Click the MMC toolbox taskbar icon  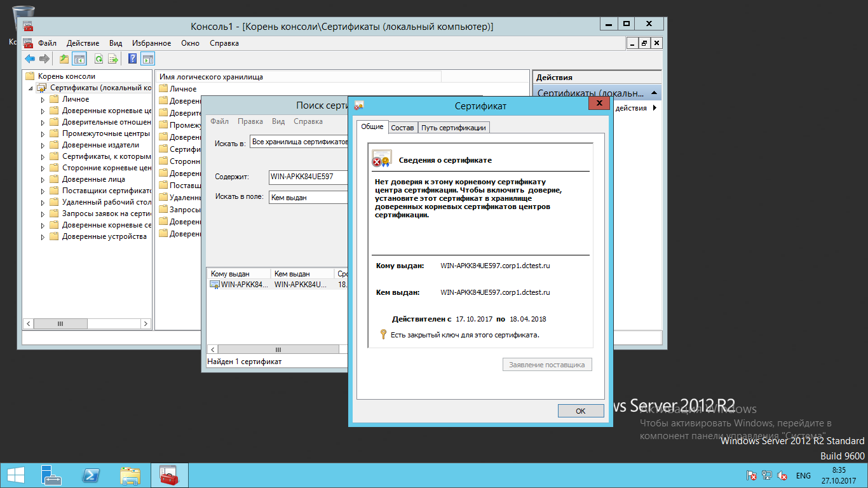click(169, 475)
